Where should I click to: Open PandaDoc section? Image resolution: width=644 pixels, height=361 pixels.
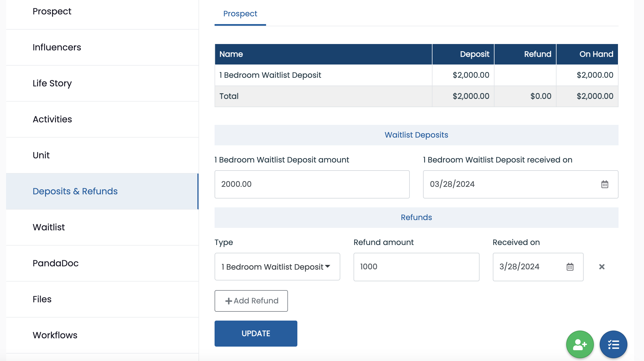point(102,263)
